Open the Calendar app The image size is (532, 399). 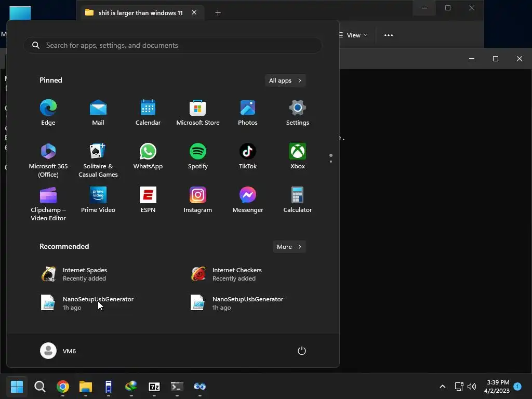tap(148, 113)
